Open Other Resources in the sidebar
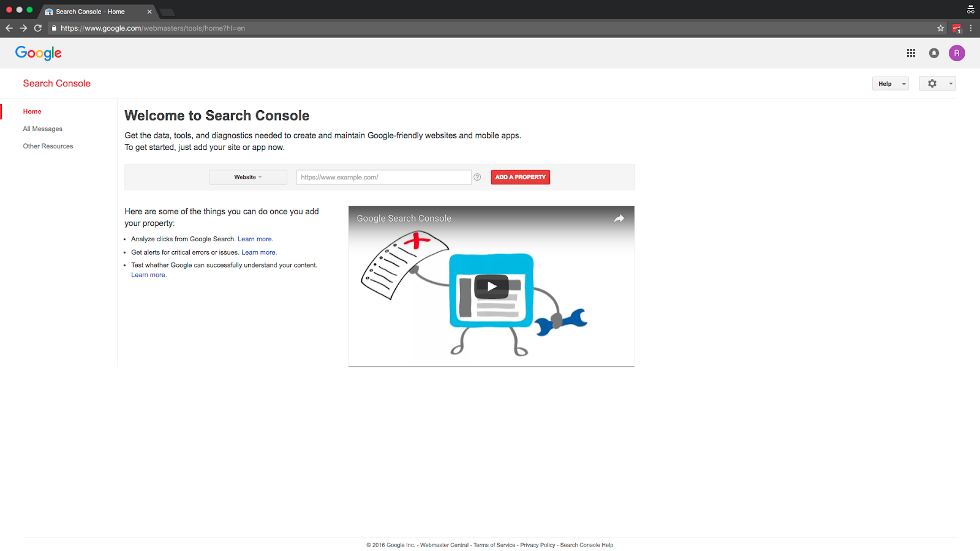 [x=48, y=146]
